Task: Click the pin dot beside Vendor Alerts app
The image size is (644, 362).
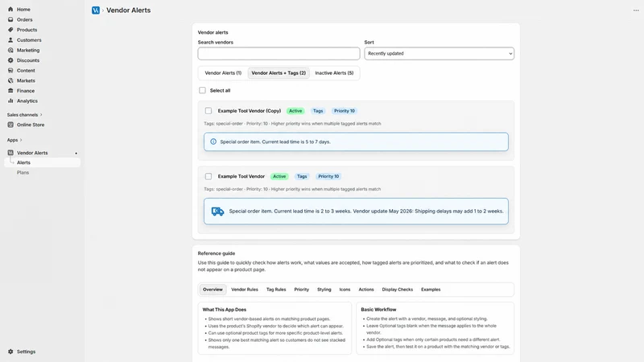Action: coord(76,153)
